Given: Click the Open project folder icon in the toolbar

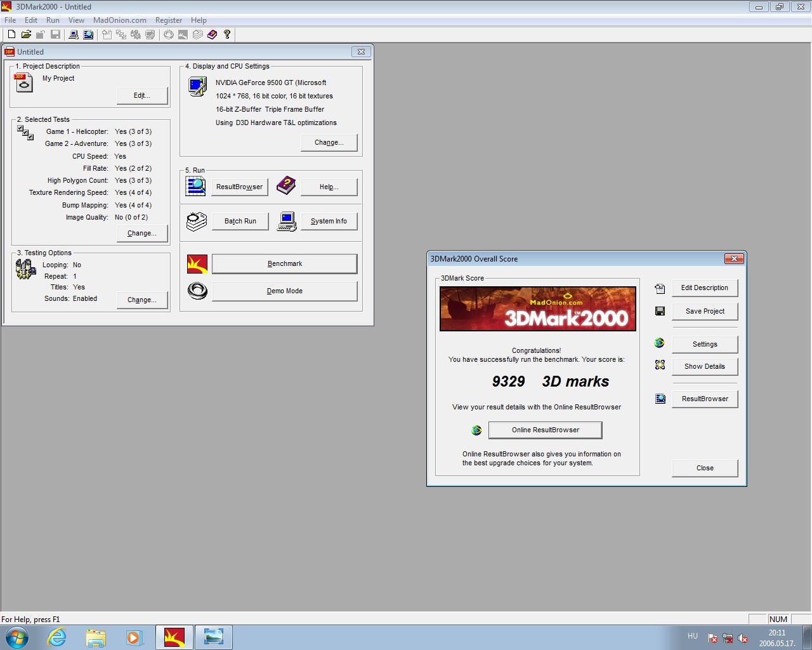Looking at the screenshot, I should pos(26,34).
